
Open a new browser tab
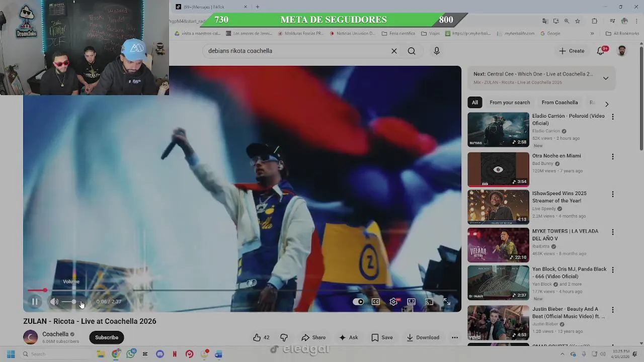[x=258, y=7]
